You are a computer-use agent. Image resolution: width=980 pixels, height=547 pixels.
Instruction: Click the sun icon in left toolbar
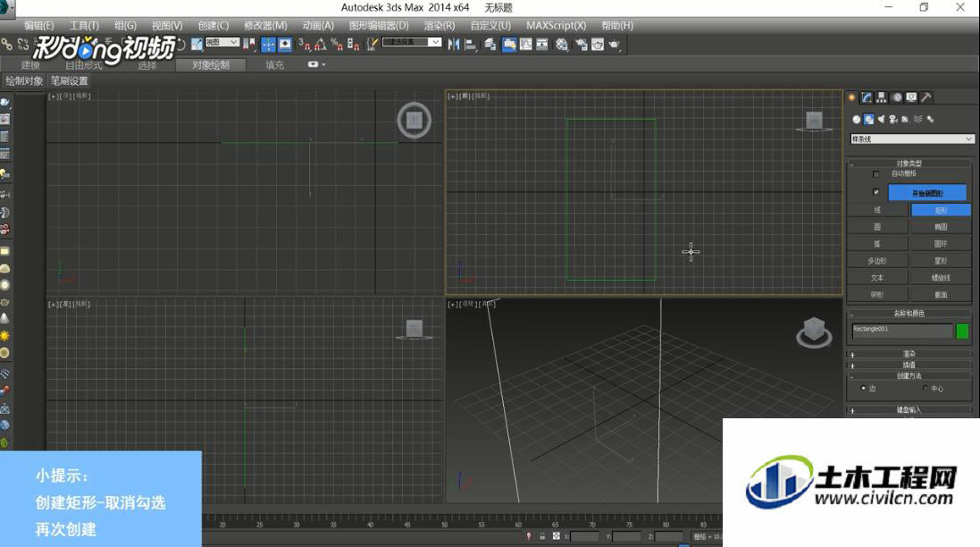[x=5, y=336]
